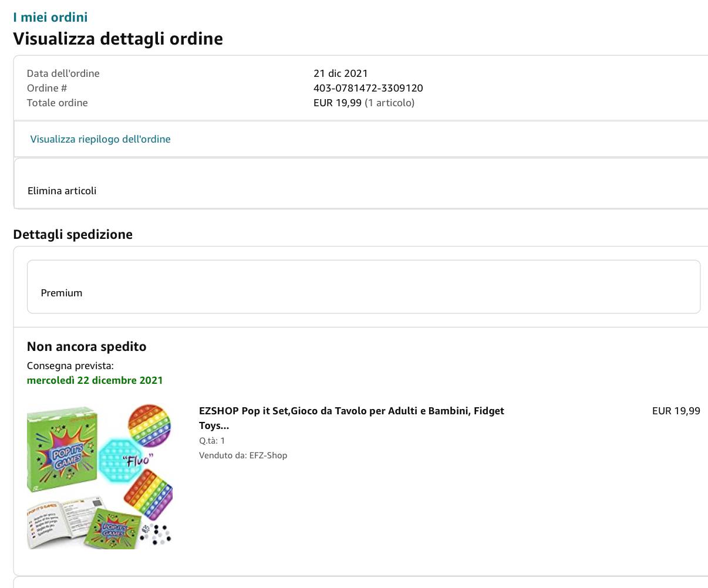Click the "Dettagli spedizione" section heading
This screenshot has width=708, height=588.
73,234
